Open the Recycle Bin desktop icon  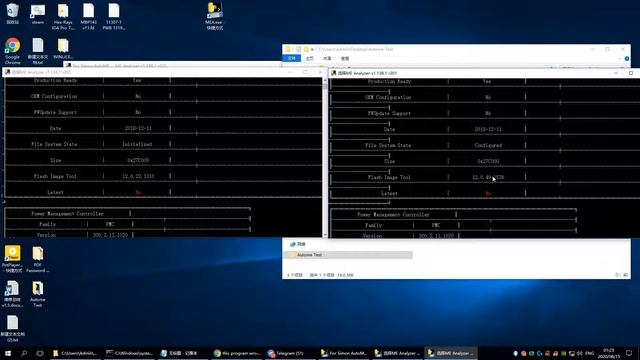(12, 13)
